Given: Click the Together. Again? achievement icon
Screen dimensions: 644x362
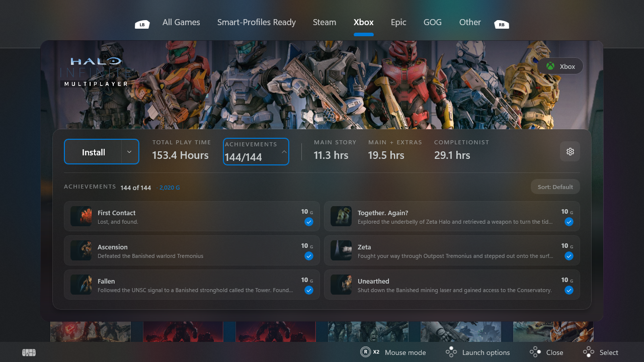Looking at the screenshot, I should [x=341, y=216].
